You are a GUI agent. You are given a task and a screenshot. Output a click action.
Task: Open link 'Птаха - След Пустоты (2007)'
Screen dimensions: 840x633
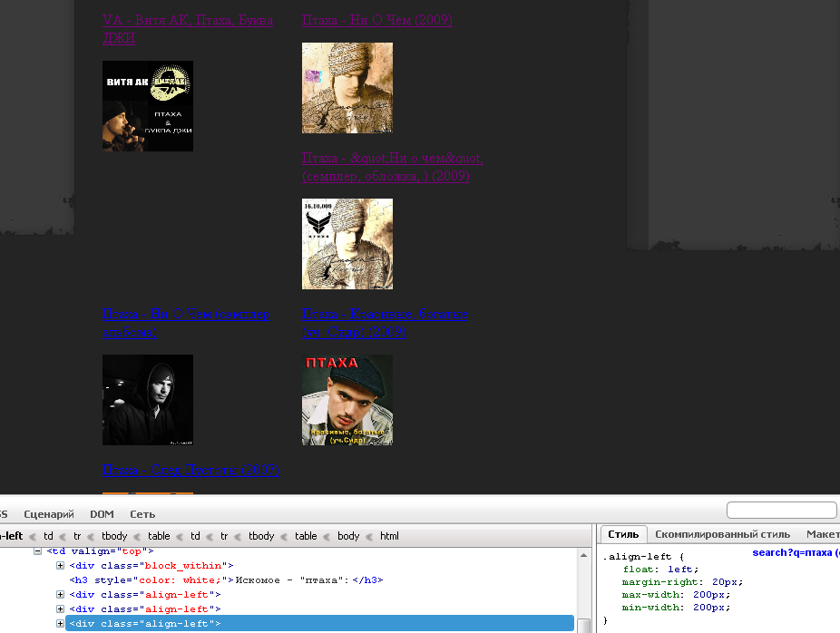click(x=190, y=470)
